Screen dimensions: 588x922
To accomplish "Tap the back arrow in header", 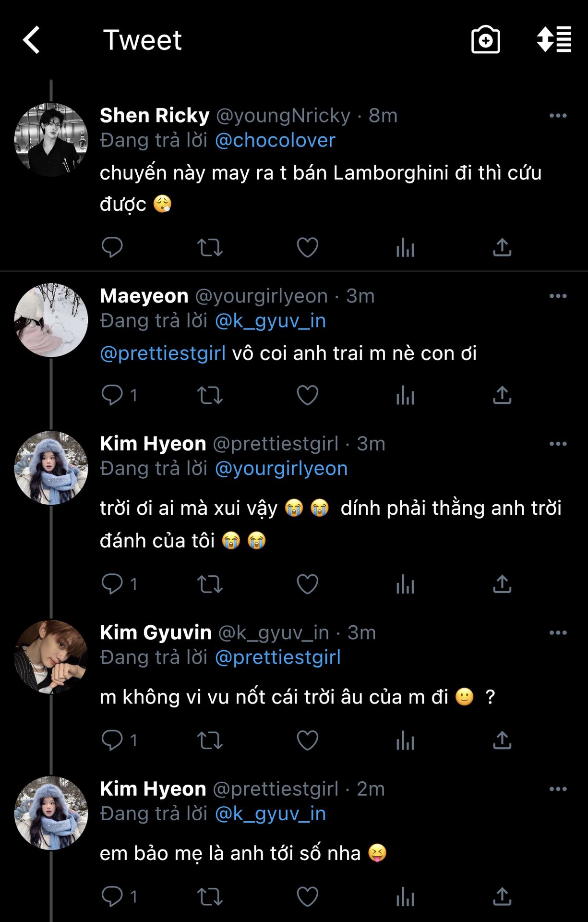I will pos(32,40).
